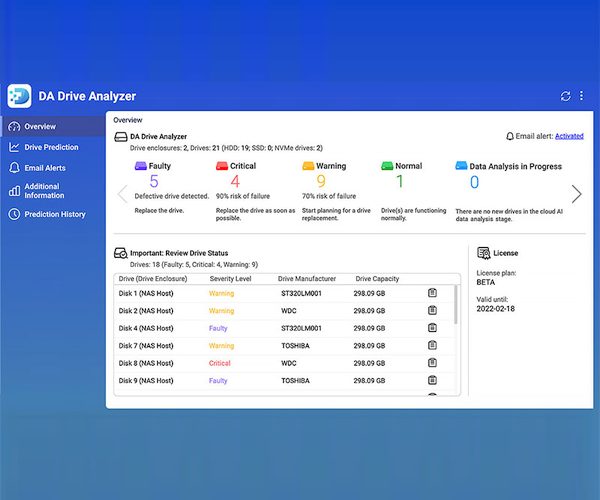
Task: Open details icon for Disk 1 row
Action: pos(432,293)
